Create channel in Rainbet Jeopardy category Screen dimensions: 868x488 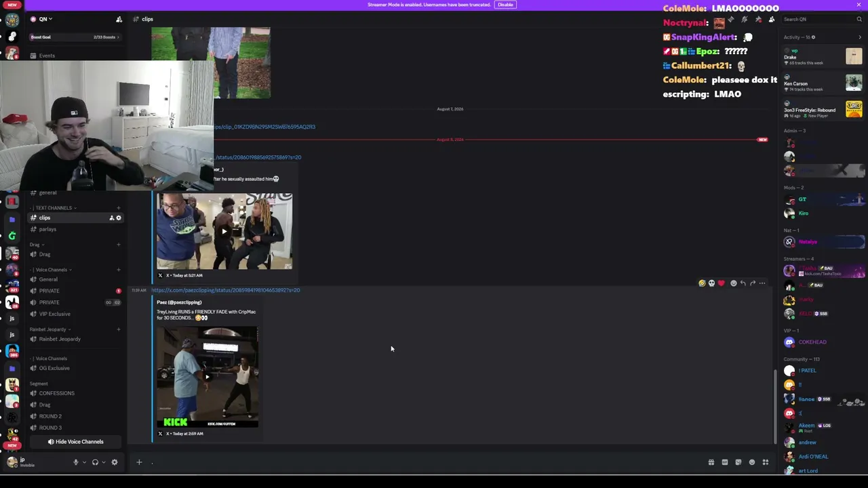pyautogui.click(x=119, y=329)
